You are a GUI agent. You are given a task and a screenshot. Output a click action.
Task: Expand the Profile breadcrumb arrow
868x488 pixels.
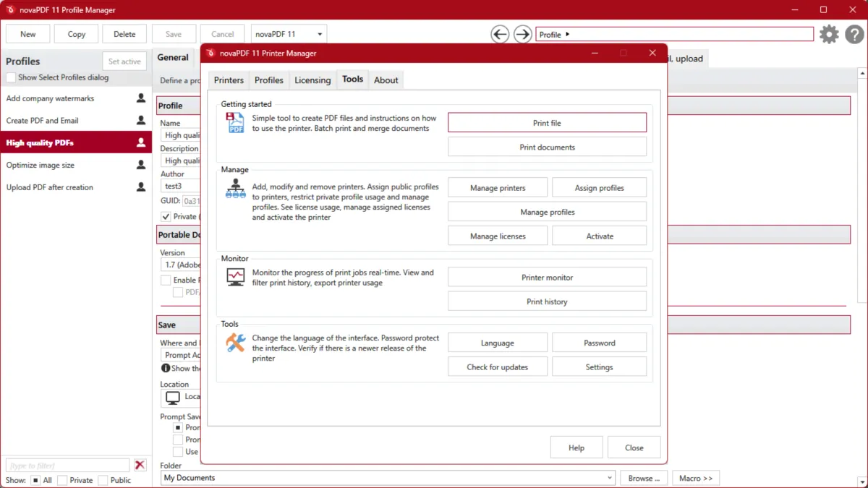[568, 34]
